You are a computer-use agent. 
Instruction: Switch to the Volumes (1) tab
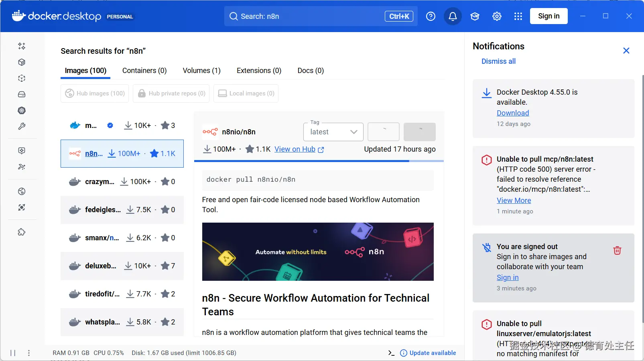(x=202, y=71)
